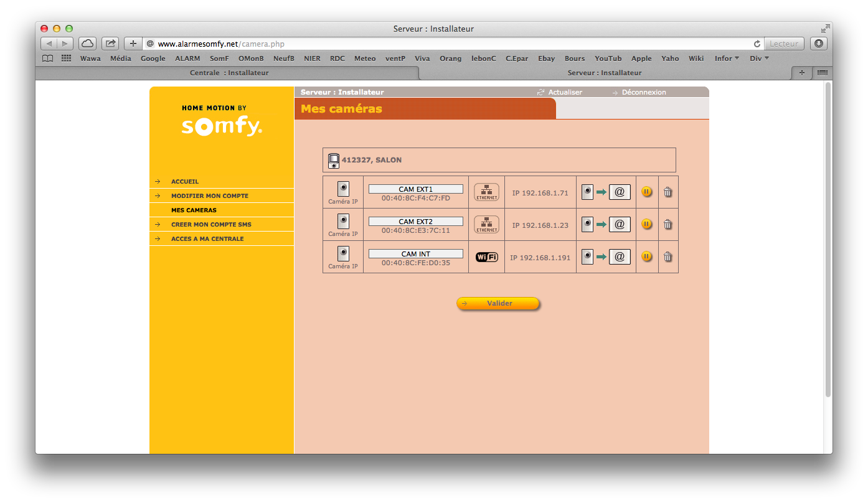Open the Top Sites grid icon
Image resolution: width=868 pixels, height=503 pixels.
click(66, 59)
